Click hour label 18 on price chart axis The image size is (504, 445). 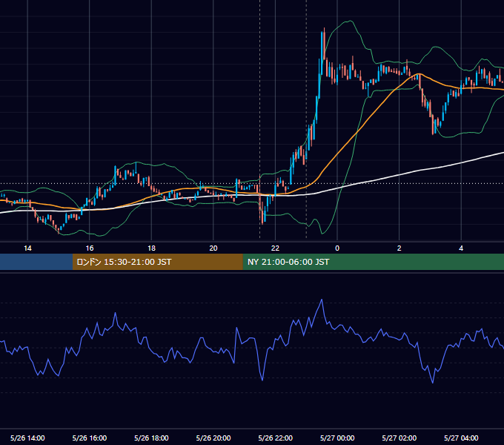point(151,248)
